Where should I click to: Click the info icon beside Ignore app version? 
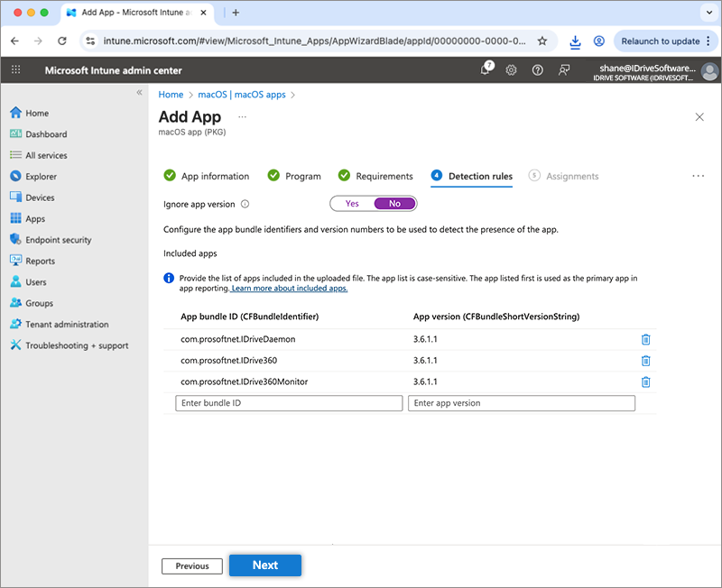(x=245, y=204)
